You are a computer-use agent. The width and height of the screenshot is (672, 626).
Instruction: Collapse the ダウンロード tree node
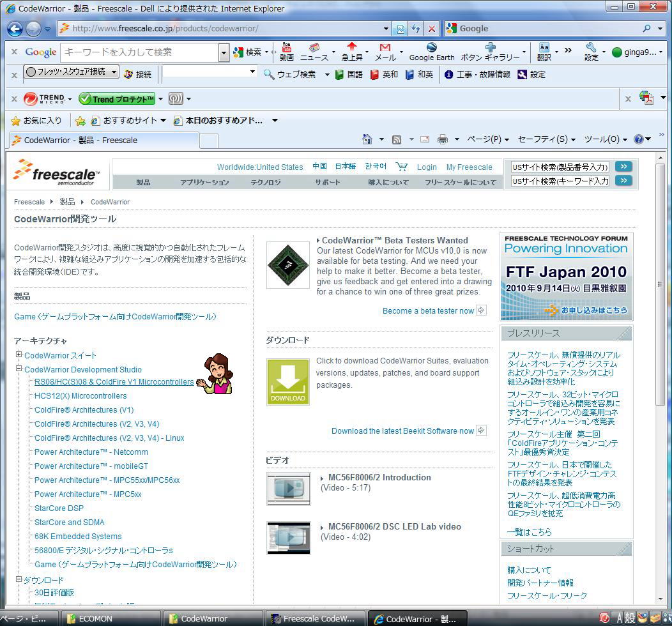click(x=19, y=579)
